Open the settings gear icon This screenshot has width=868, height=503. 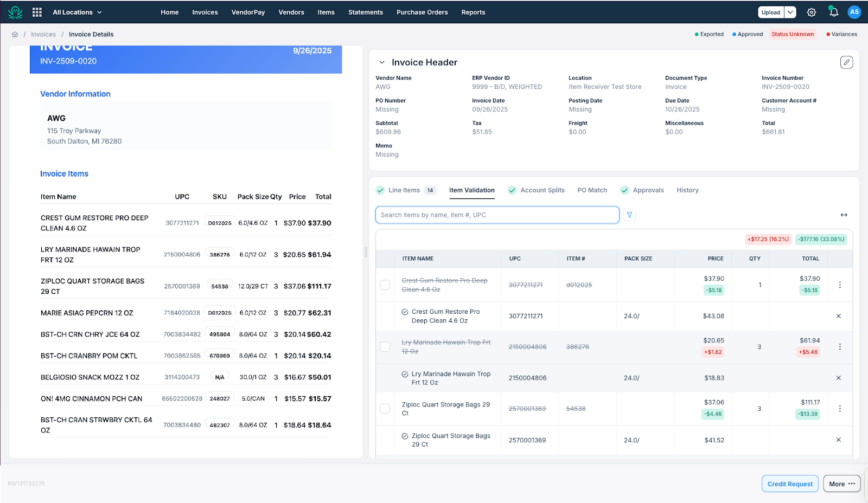(812, 12)
